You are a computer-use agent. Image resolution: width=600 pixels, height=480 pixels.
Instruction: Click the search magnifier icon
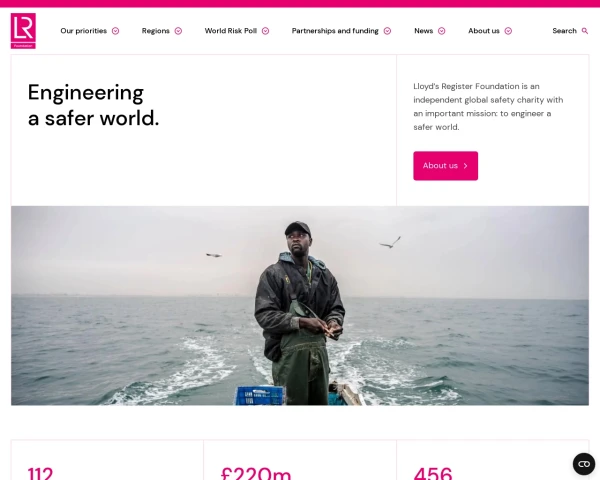click(x=585, y=31)
